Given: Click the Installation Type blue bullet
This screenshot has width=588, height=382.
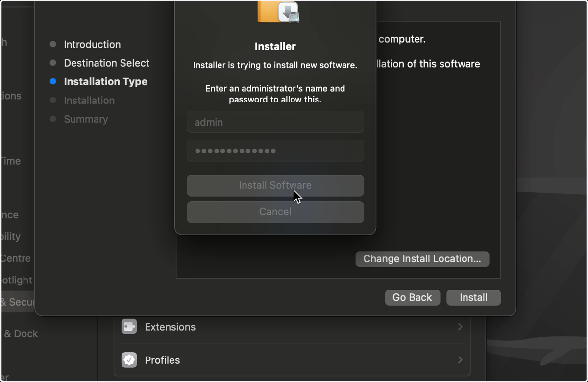Looking at the screenshot, I should [x=53, y=81].
